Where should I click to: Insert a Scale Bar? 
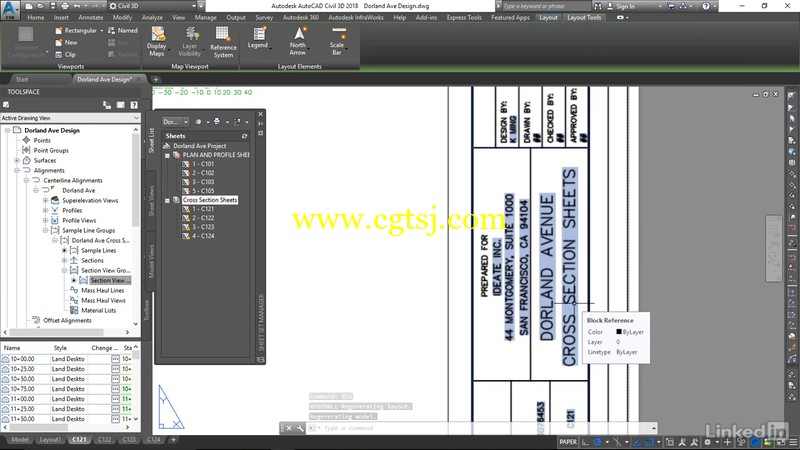(x=337, y=41)
